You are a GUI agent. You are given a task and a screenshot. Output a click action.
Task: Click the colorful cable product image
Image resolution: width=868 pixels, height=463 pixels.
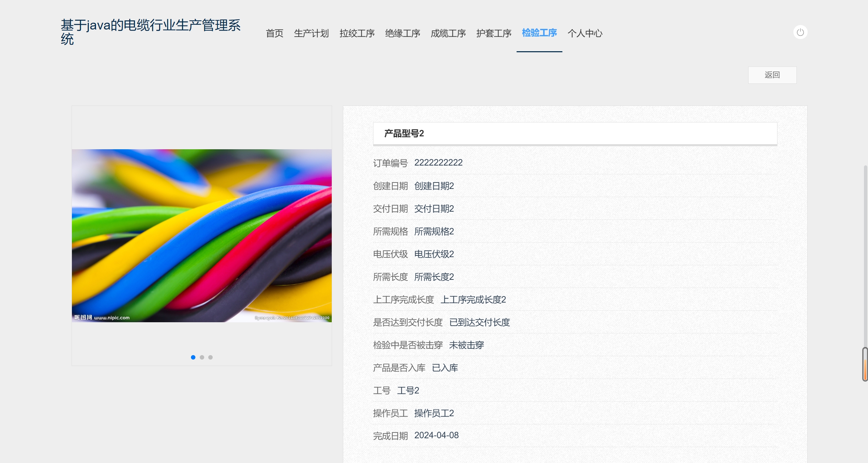point(202,236)
